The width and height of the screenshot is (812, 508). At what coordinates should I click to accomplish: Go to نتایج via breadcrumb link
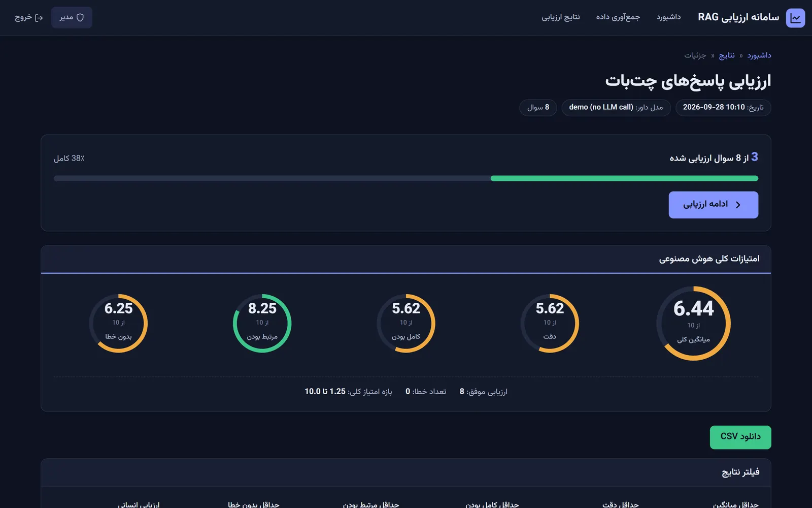[x=727, y=55]
